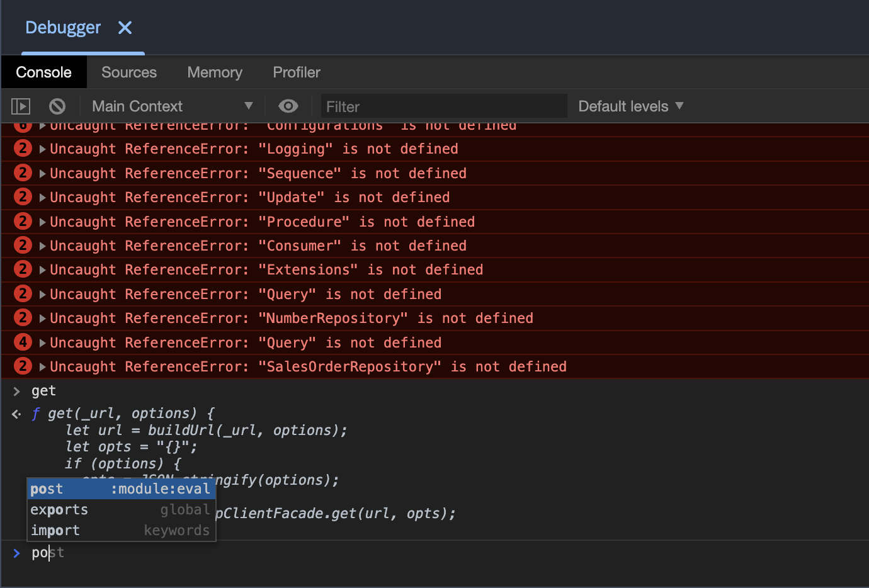Screen dimensions: 869x588
Task: Toggle the live expression eye icon
Action: point(288,106)
